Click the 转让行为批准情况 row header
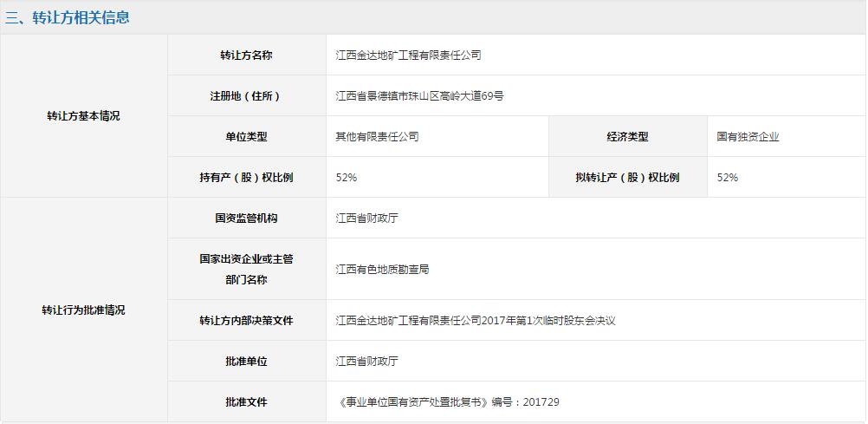 (83, 310)
